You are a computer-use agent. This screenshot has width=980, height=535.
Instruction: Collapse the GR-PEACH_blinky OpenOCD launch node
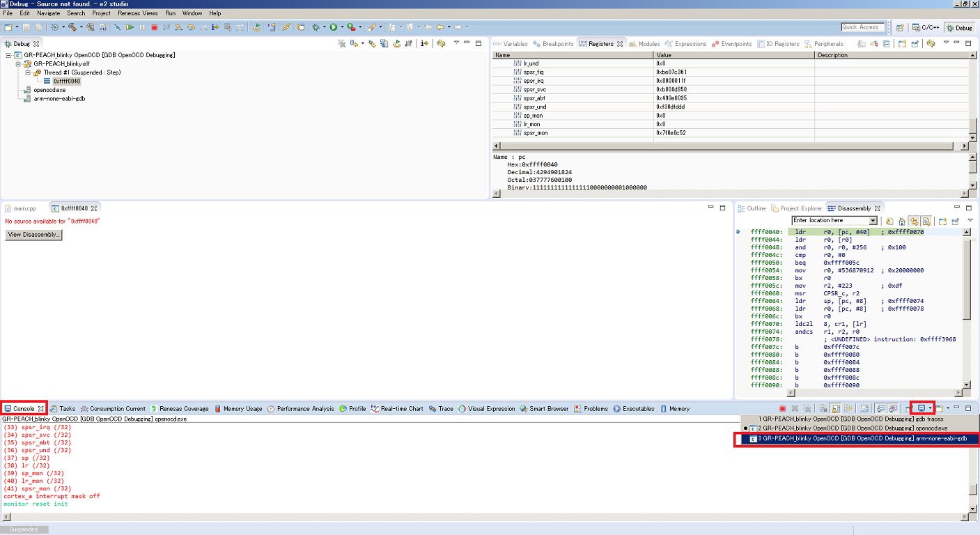tap(8, 55)
